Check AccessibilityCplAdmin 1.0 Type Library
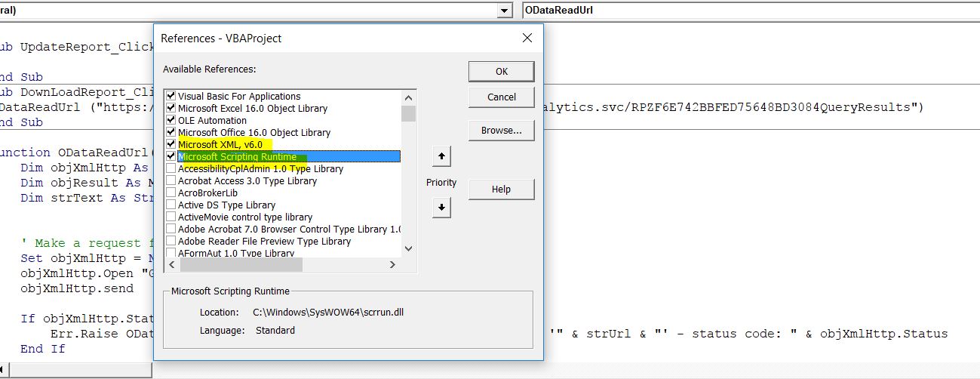The image size is (980, 379). pos(171,168)
